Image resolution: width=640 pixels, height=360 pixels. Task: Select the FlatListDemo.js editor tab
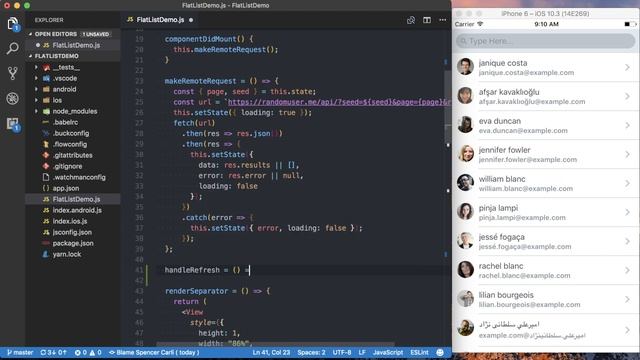click(x=160, y=20)
